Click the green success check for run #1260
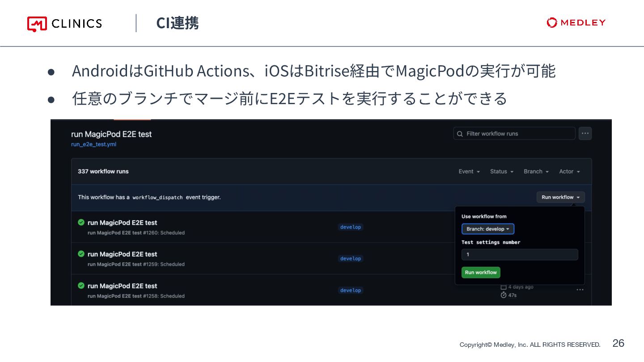This screenshot has width=644, height=362. 81,222
